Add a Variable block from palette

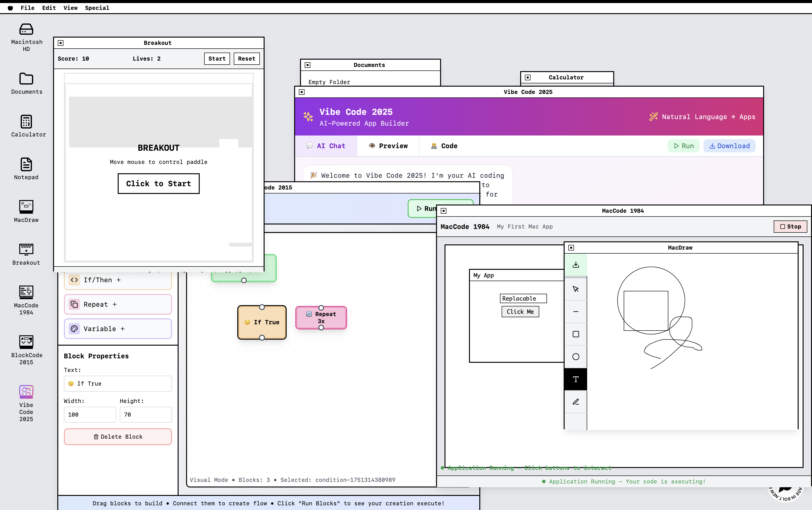[x=118, y=329]
